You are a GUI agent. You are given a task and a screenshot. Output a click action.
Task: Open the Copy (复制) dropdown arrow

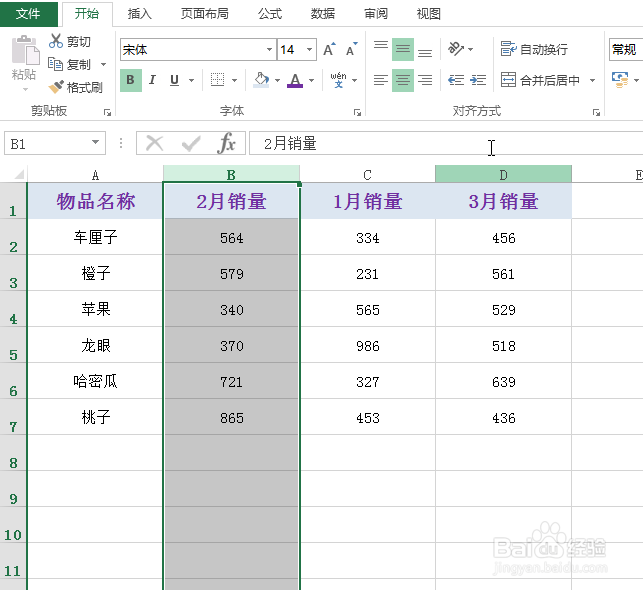pyautogui.click(x=103, y=64)
